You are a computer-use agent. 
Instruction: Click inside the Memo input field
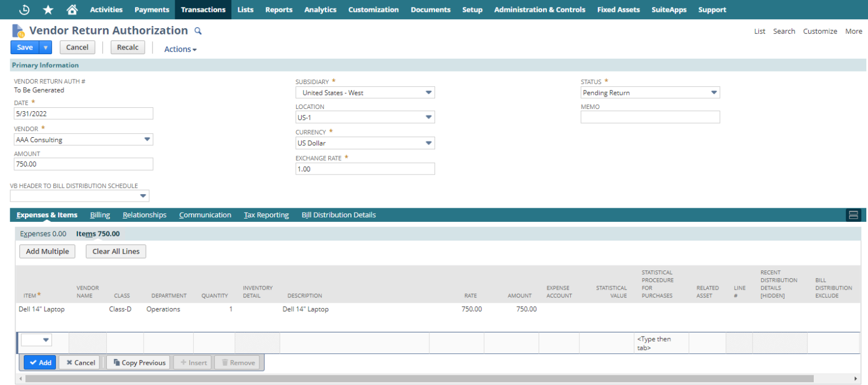point(650,117)
